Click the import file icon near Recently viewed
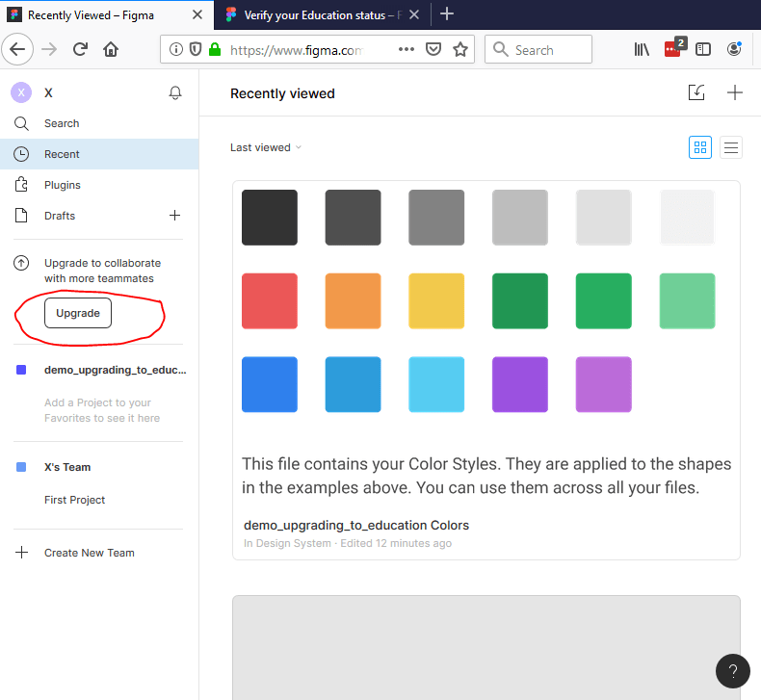Image resolution: width=761 pixels, height=700 pixels. tap(696, 92)
